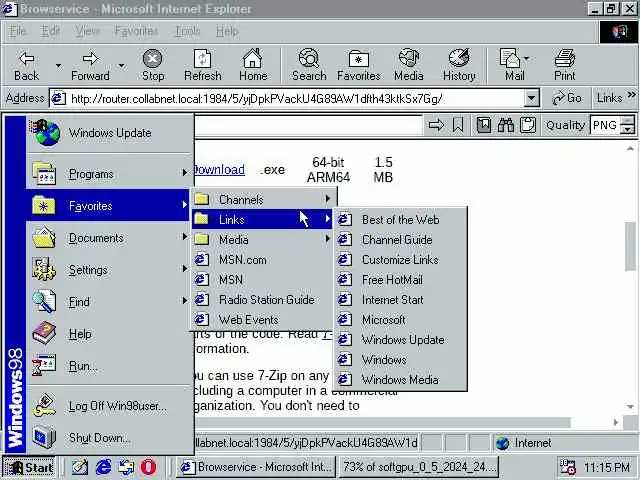The height and width of the screenshot is (480, 640).
Task: Click the Start button
Action: [x=29, y=467]
